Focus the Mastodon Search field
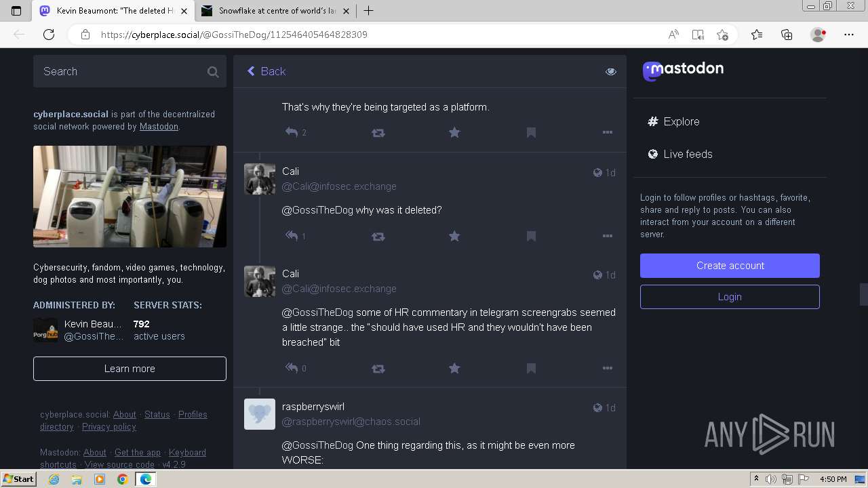This screenshot has height=488, width=868. pyautogui.click(x=130, y=71)
